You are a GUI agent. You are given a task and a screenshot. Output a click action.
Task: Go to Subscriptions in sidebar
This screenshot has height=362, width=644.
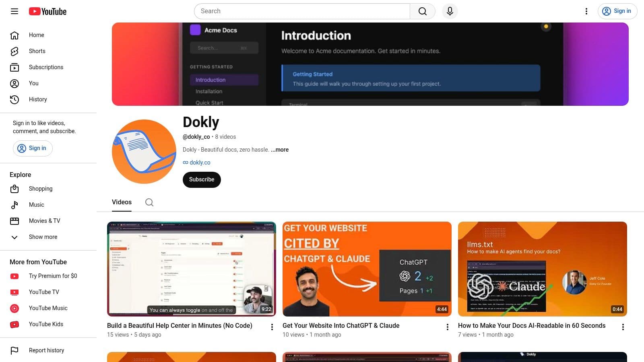tap(48, 67)
